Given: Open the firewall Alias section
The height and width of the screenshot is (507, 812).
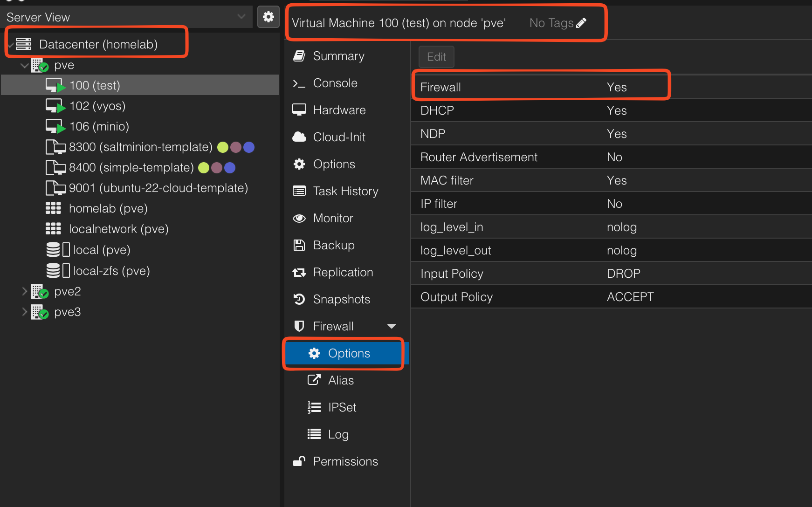Looking at the screenshot, I should click(x=341, y=380).
